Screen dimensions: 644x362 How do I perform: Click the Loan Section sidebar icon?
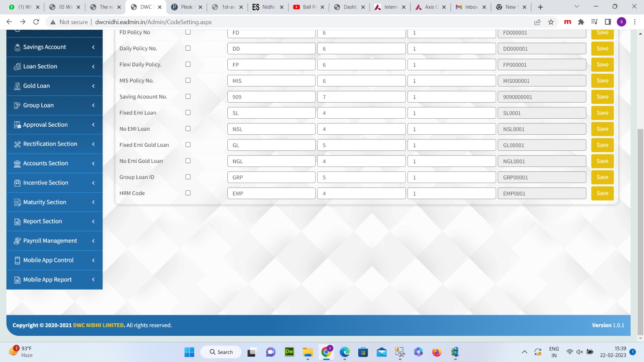click(x=17, y=67)
